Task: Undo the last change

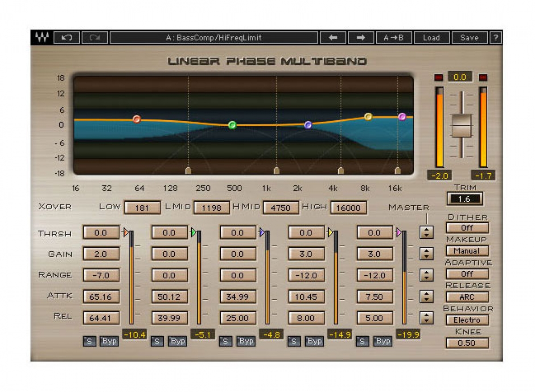Action: [67, 38]
